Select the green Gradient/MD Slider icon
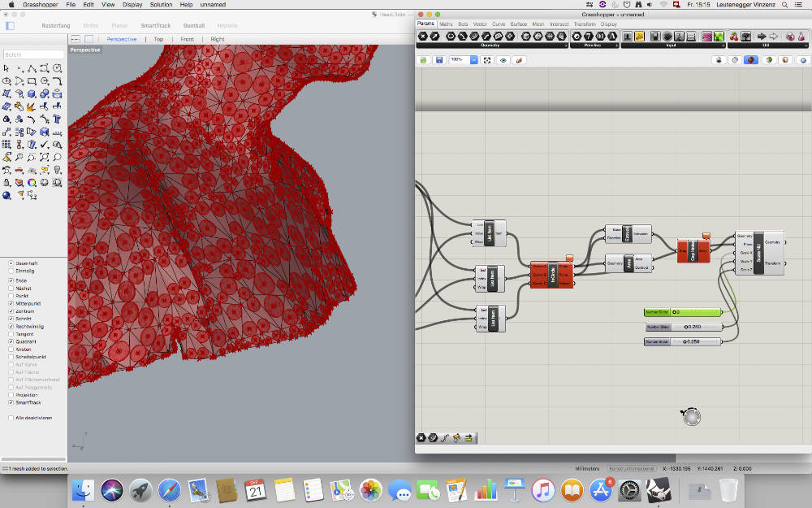 coord(719,37)
